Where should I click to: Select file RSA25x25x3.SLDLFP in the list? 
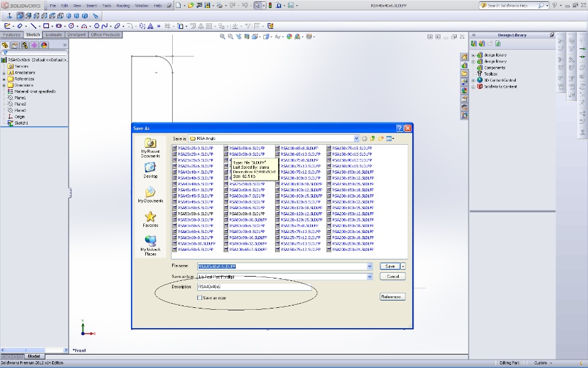193,148
